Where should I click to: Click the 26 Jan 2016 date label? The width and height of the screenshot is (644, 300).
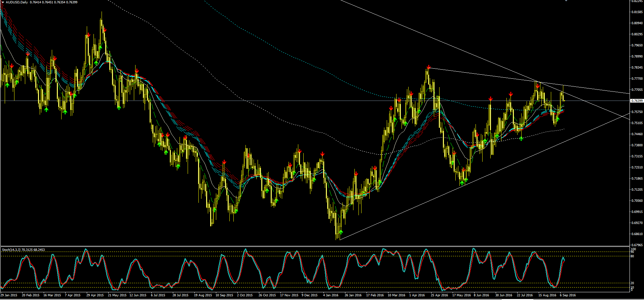[x=353, y=295]
